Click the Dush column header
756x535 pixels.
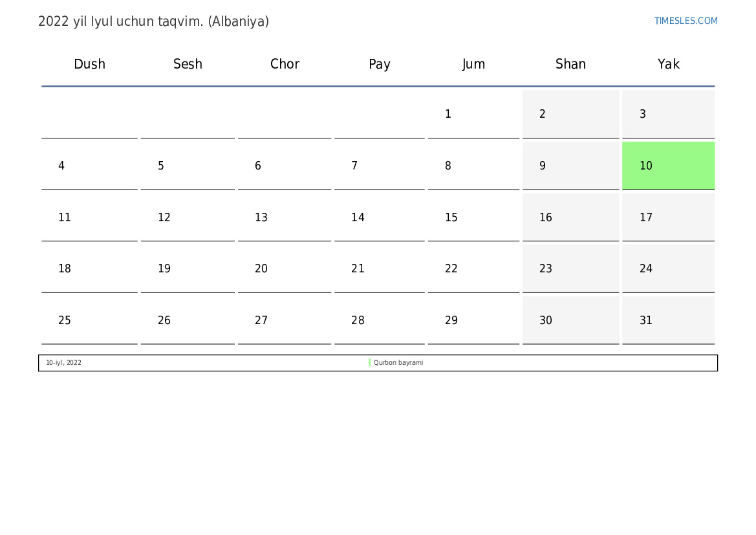[89, 64]
